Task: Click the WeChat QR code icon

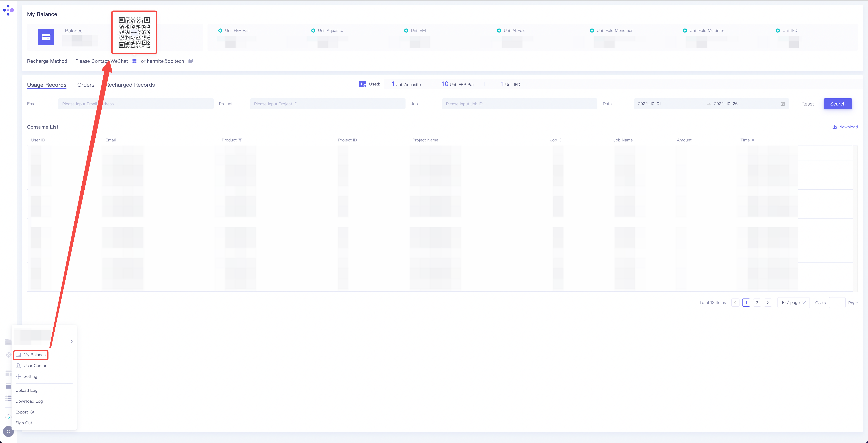Action: click(134, 61)
